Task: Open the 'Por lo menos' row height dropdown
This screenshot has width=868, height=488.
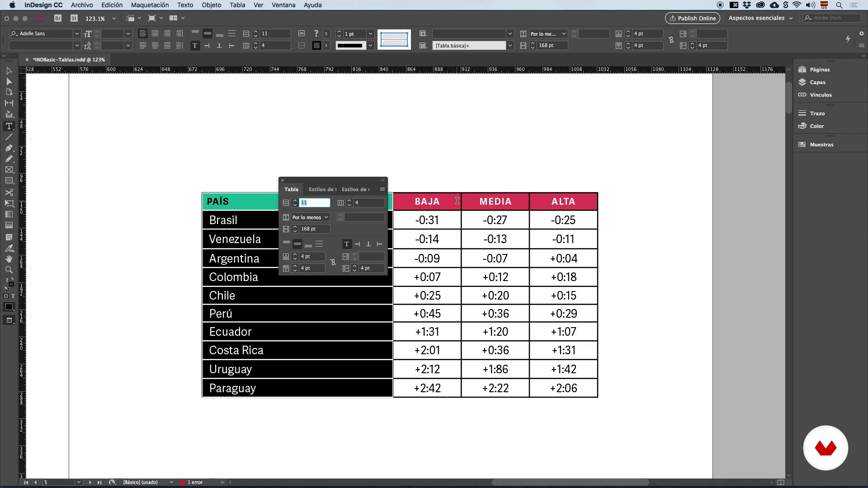Action: 311,217
